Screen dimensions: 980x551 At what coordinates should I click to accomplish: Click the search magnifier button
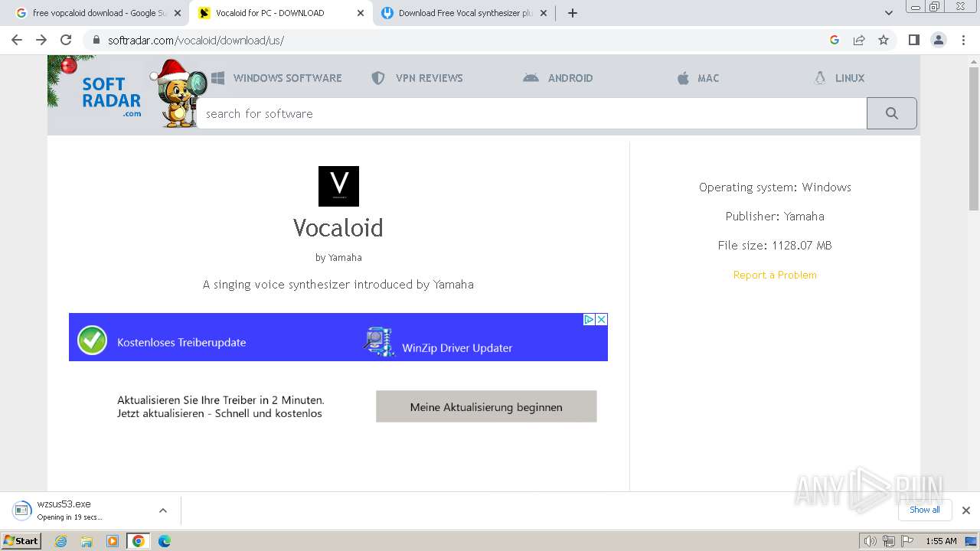[x=891, y=113]
